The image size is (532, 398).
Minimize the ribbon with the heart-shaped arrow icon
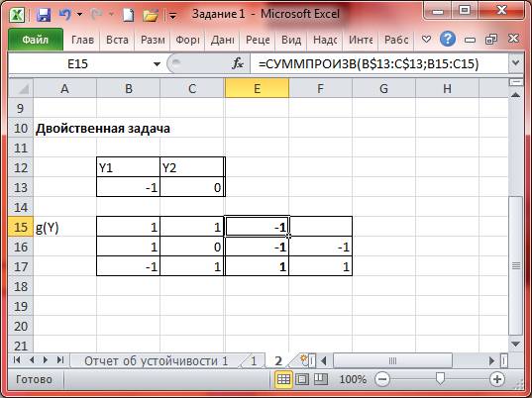(426, 40)
